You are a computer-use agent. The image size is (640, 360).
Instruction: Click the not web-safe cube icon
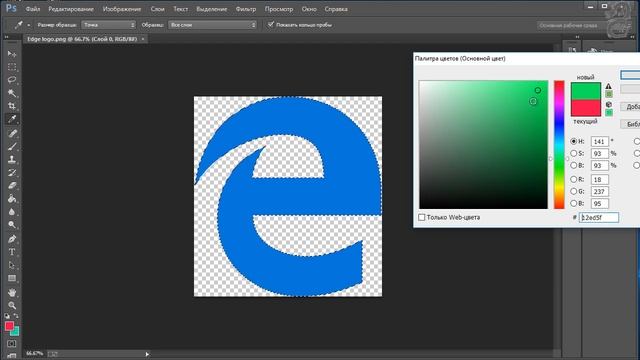coord(609,104)
